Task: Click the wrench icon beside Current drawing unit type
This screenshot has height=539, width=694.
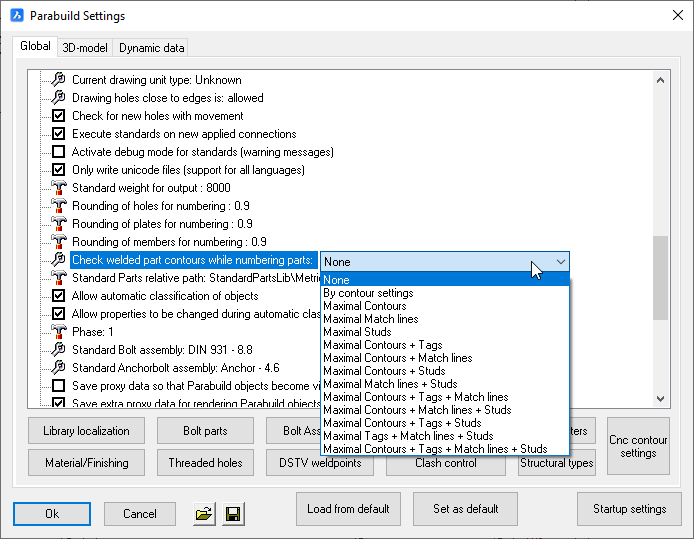Action: coord(59,80)
